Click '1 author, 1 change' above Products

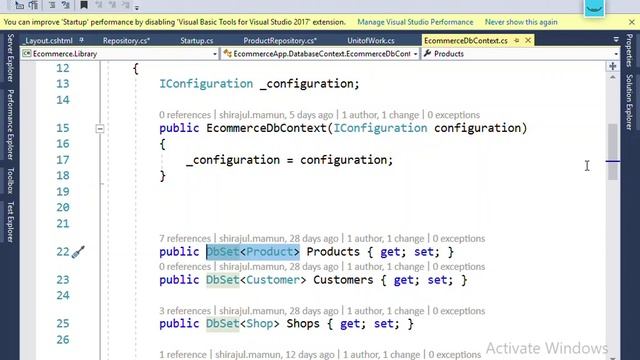[x=385, y=238]
